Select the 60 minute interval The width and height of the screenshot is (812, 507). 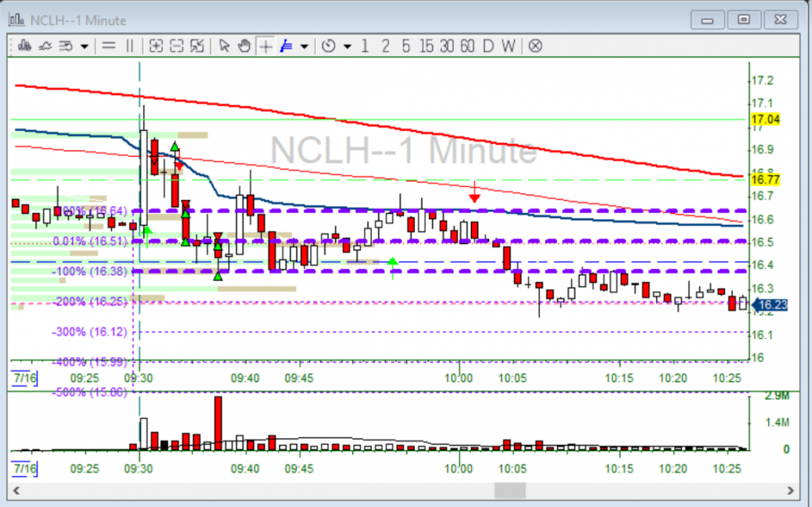(467, 46)
